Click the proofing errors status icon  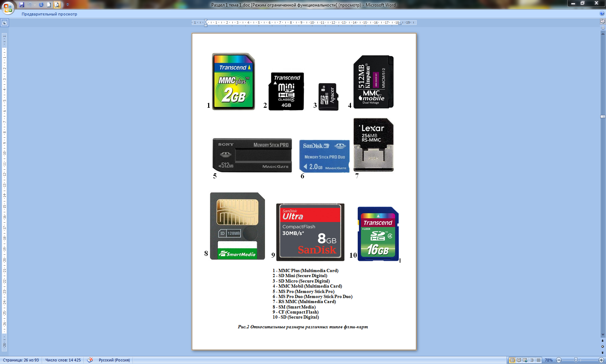(90, 360)
